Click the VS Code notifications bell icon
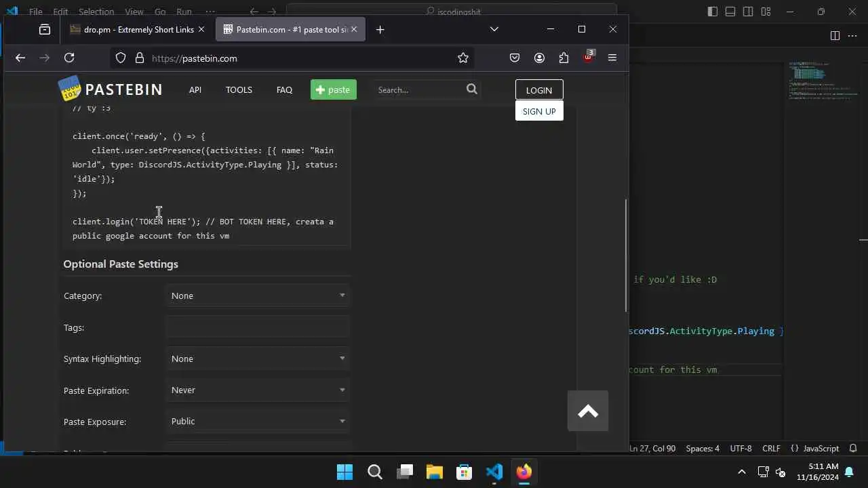Image resolution: width=868 pixels, height=488 pixels. [x=853, y=449]
